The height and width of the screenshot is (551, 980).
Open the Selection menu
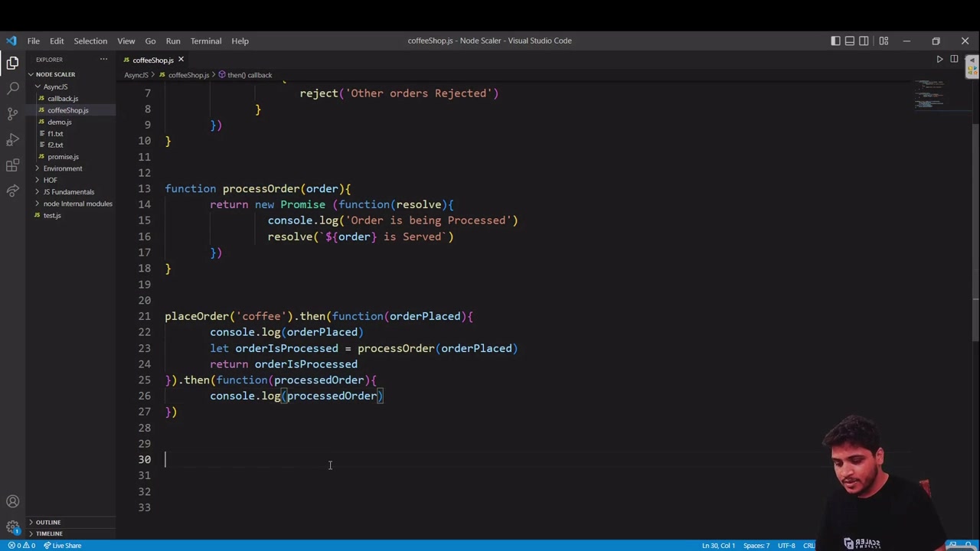click(x=90, y=41)
